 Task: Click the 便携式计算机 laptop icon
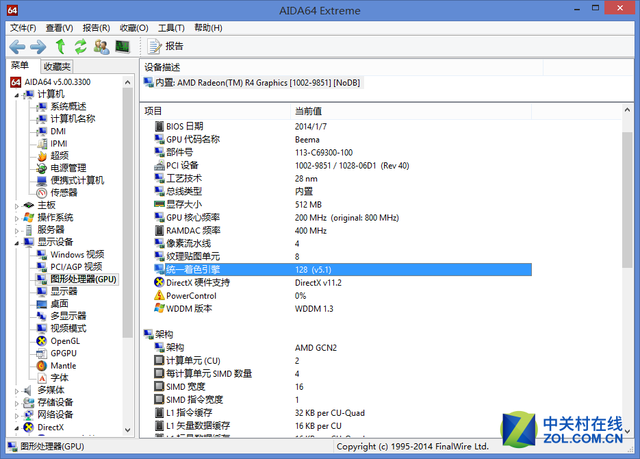point(42,181)
